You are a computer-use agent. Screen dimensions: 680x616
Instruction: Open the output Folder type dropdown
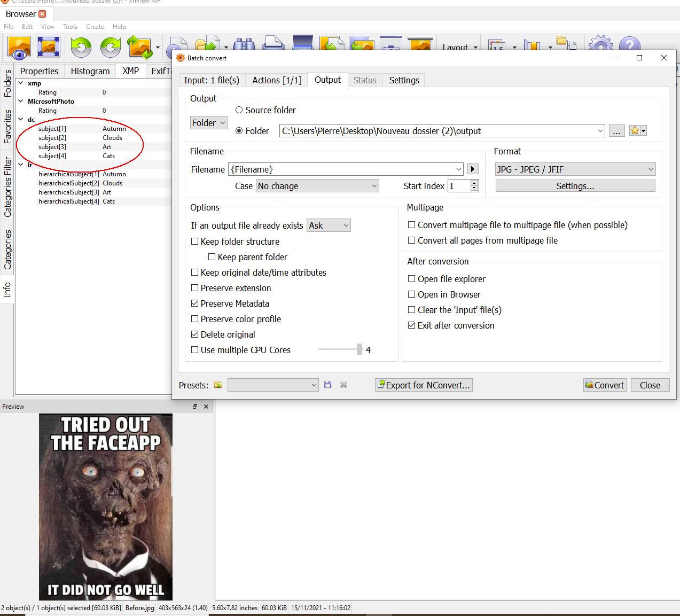(x=209, y=123)
